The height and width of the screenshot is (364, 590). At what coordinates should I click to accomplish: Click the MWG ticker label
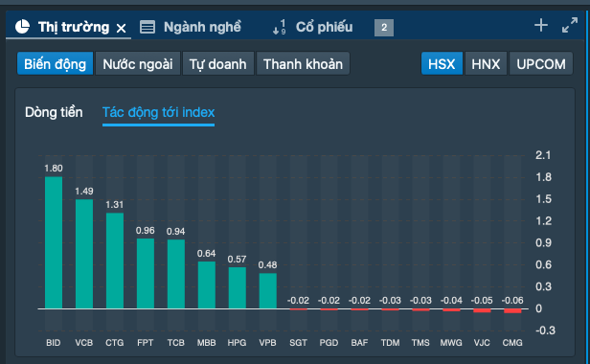click(451, 343)
